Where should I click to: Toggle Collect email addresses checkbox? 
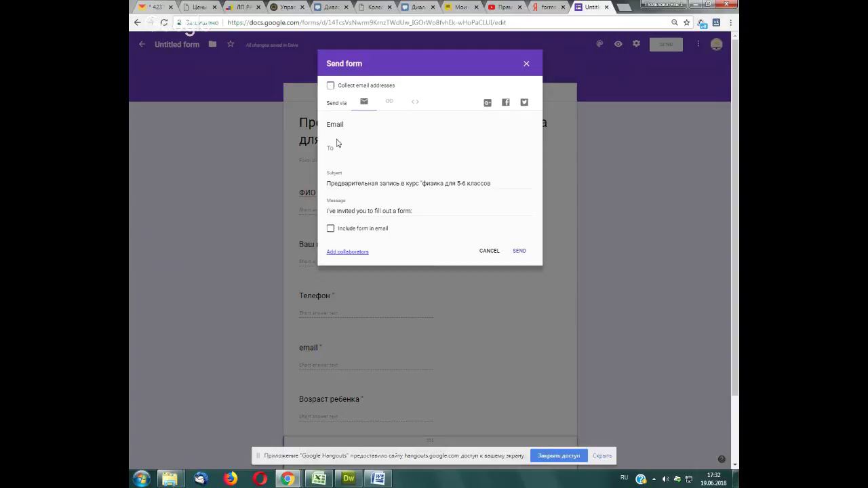[x=330, y=85]
